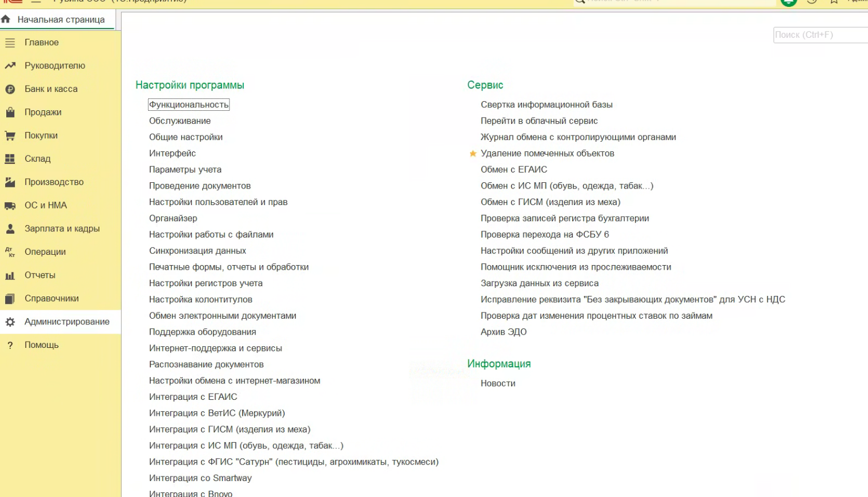Open Свертка информационной базы
This screenshot has height=497, width=868.
(x=546, y=105)
